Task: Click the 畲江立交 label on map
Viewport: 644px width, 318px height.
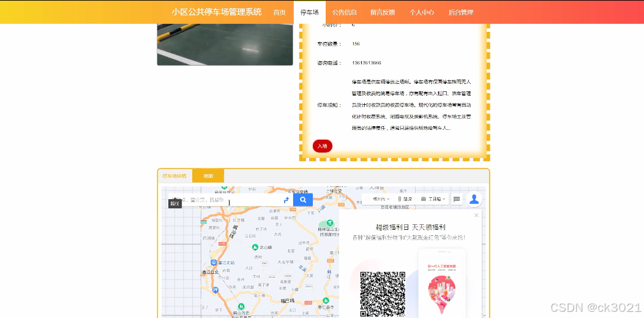Action: pos(211,272)
